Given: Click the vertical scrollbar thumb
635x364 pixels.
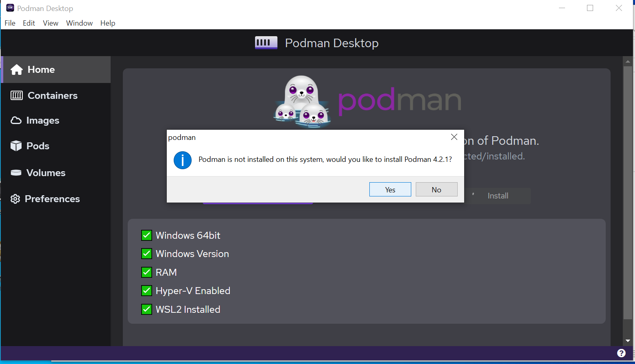Looking at the screenshot, I should click(628, 193).
